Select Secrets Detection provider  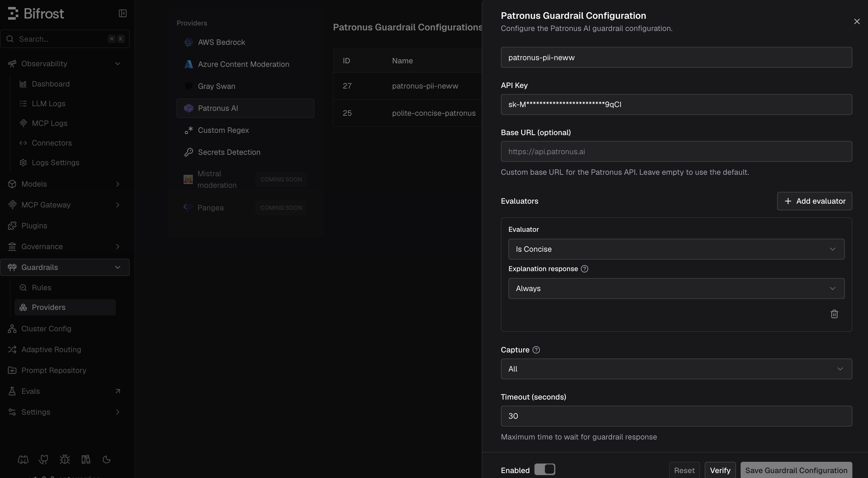(245, 152)
